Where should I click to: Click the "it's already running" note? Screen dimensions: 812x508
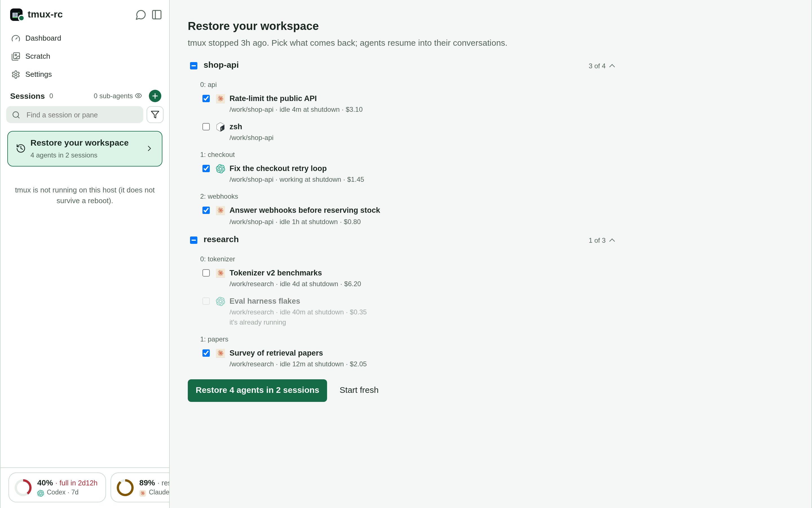coord(258,322)
